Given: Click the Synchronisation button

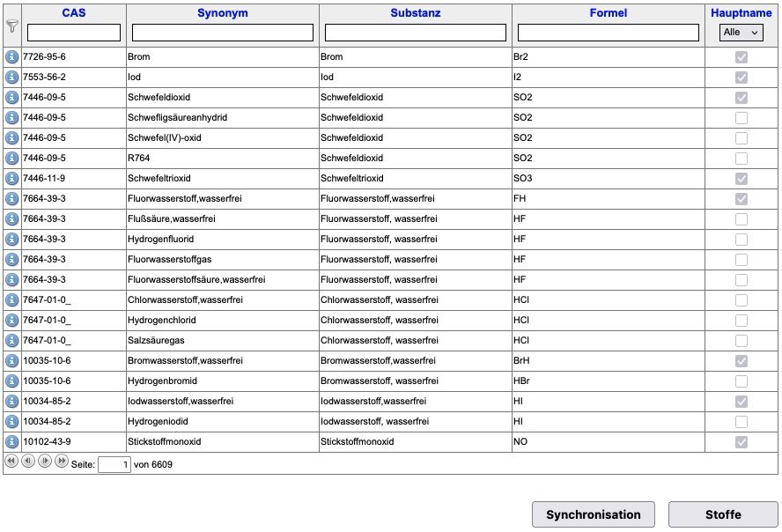Looking at the screenshot, I should [x=594, y=514].
